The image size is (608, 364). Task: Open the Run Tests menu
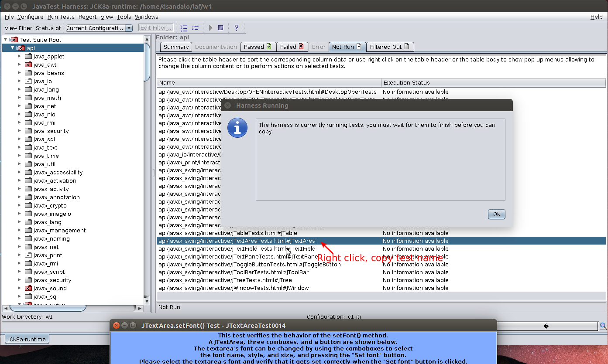[x=61, y=17]
